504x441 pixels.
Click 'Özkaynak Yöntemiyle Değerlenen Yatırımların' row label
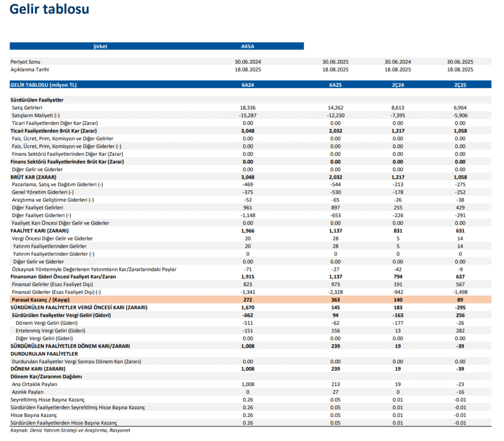coord(94,270)
